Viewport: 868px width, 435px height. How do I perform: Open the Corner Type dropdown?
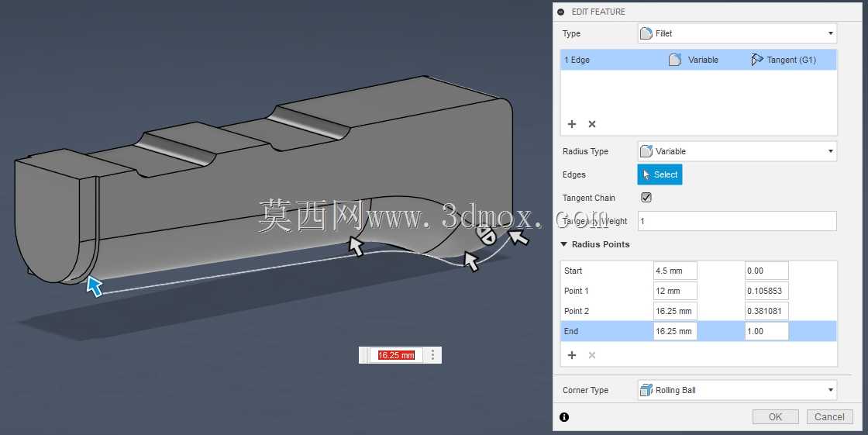(x=737, y=390)
